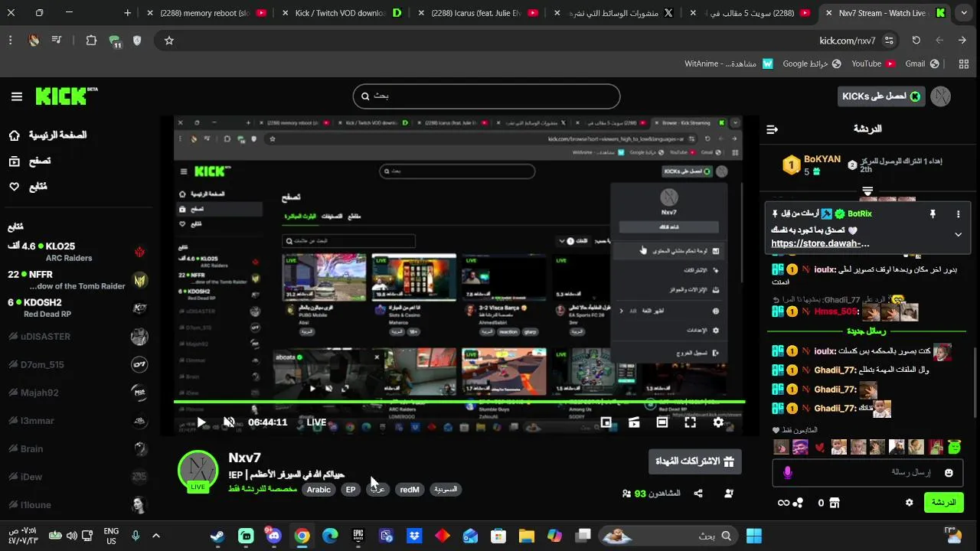Open chat settings gear icon

click(x=909, y=503)
